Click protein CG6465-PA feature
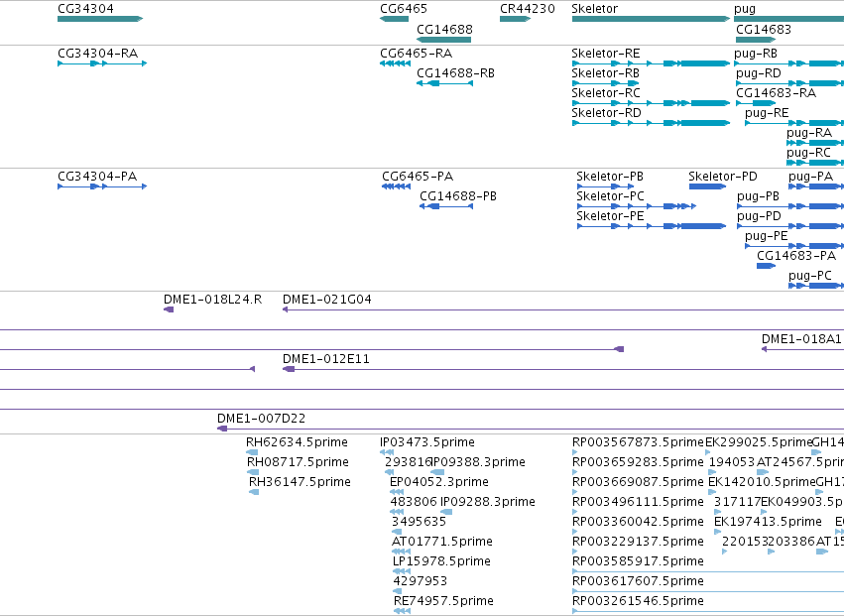Viewport: 844px width, 616px height. click(396, 186)
